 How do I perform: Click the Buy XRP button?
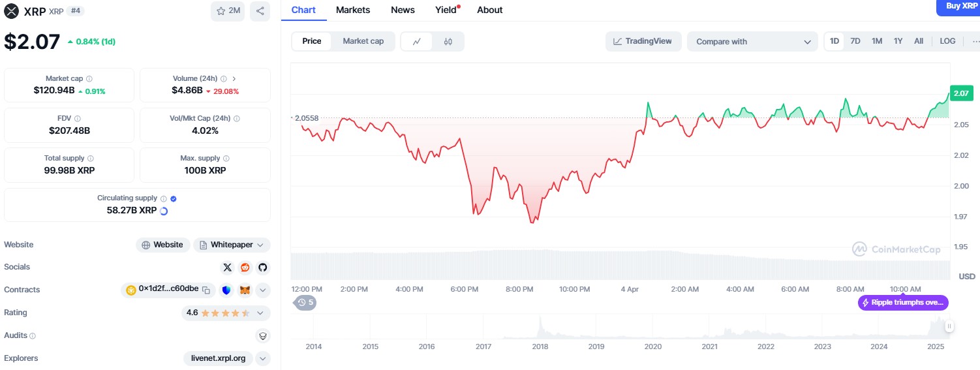point(957,7)
